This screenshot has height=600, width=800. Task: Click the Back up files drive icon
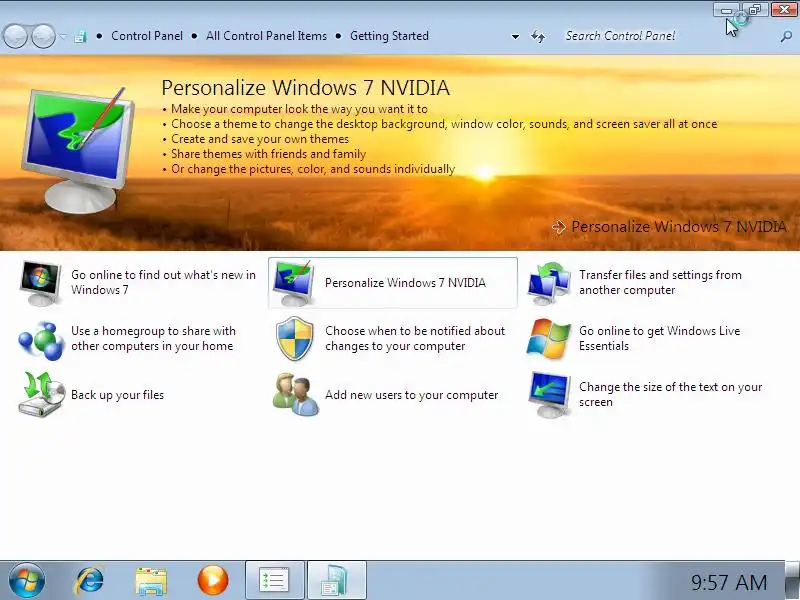click(x=41, y=394)
